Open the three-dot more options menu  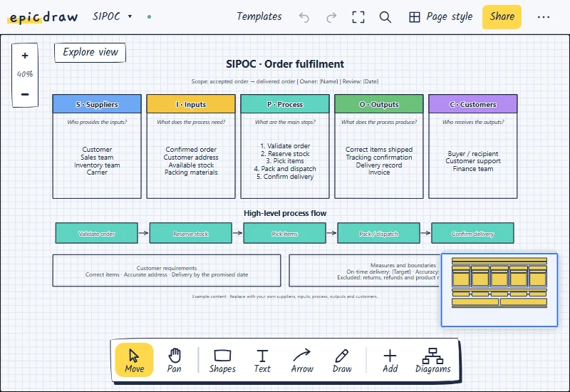click(x=544, y=17)
